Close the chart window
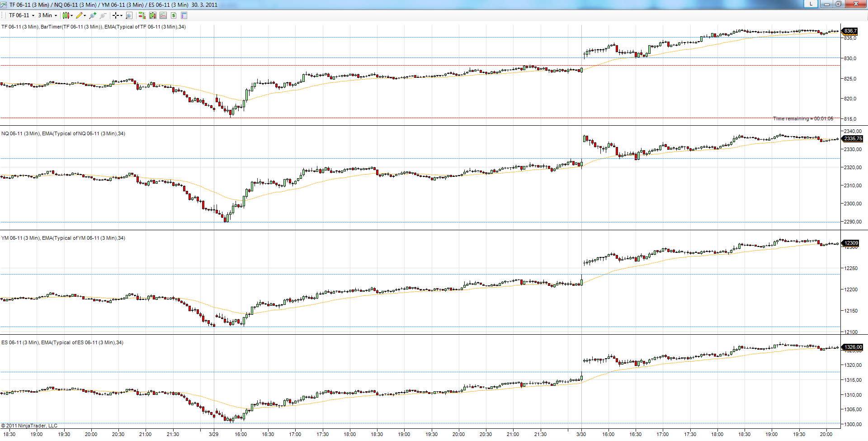Screen dimensions: 868x441 [x=855, y=4]
